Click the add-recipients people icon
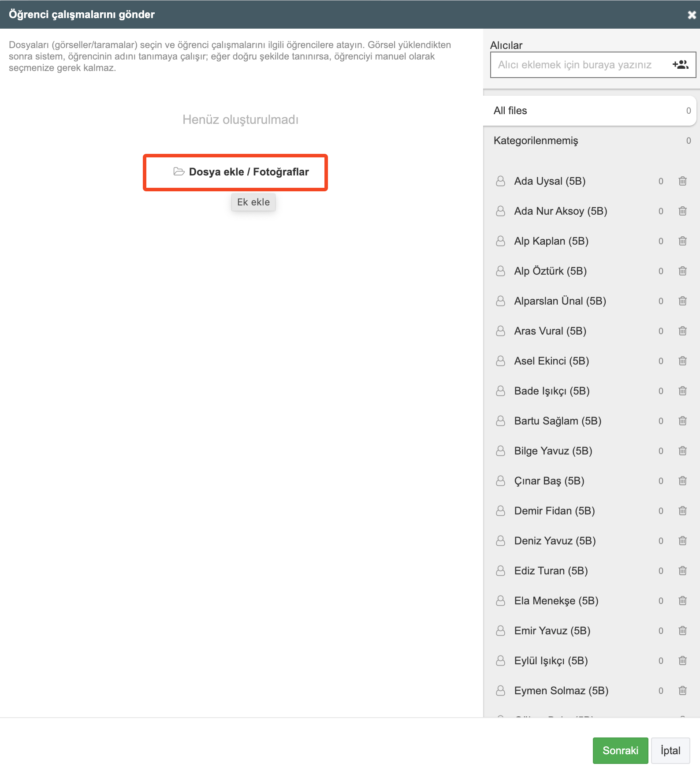This screenshot has width=700, height=767. click(680, 65)
